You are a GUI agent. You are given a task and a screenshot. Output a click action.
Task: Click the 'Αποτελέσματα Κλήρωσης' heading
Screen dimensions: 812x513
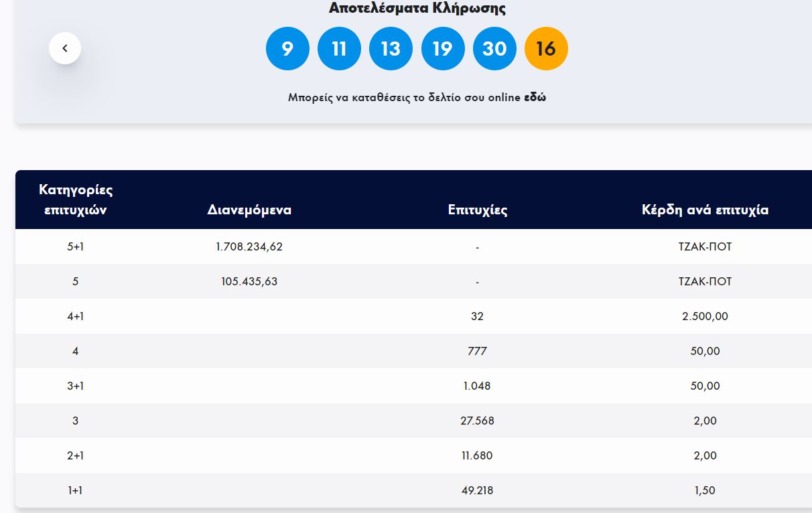pyautogui.click(x=417, y=9)
